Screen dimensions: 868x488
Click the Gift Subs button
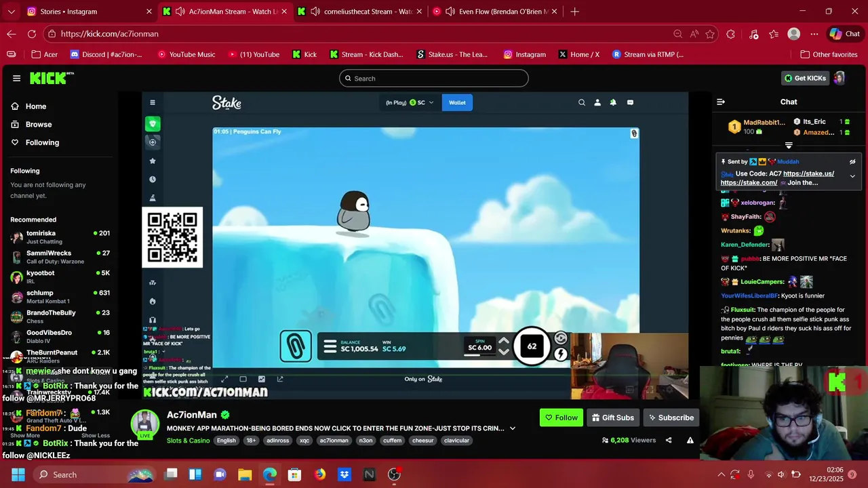coord(612,418)
